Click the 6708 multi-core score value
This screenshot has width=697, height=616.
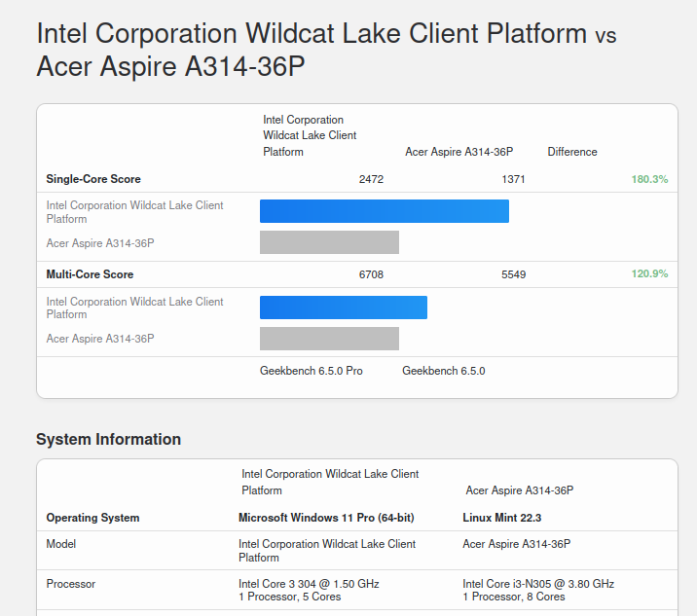[371, 274]
